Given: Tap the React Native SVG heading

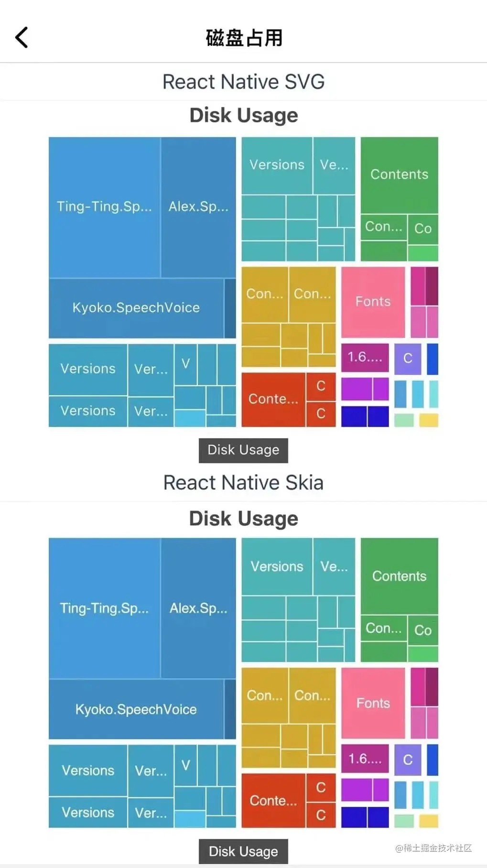Looking at the screenshot, I should pyautogui.click(x=243, y=81).
